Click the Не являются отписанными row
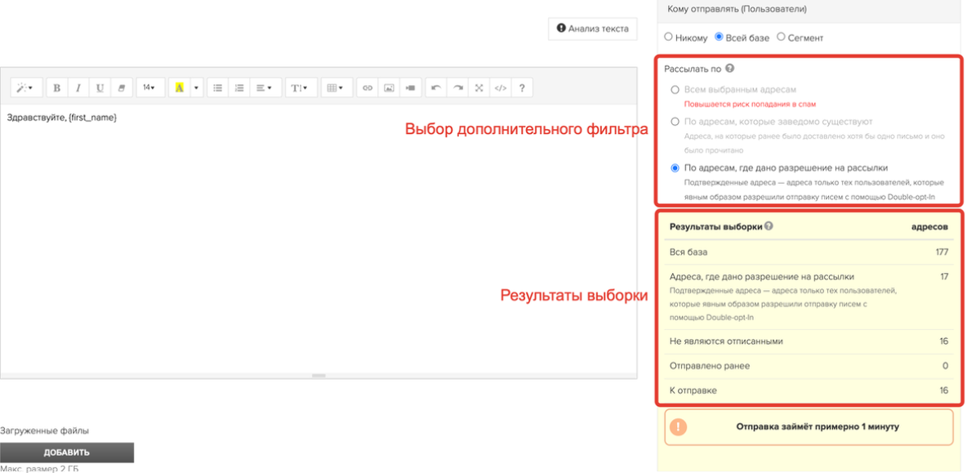The height and width of the screenshot is (473, 980). point(808,341)
